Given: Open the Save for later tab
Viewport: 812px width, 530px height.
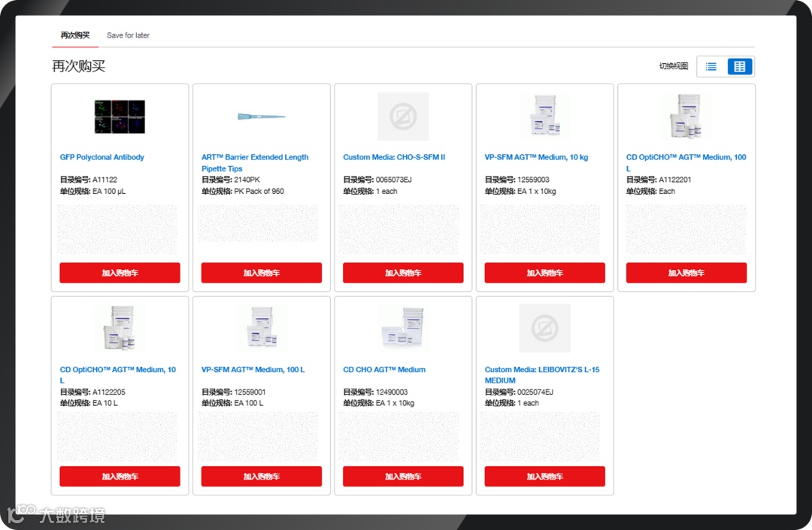Looking at the screenshot, I should pyautogui.click(x=128, y=35).
